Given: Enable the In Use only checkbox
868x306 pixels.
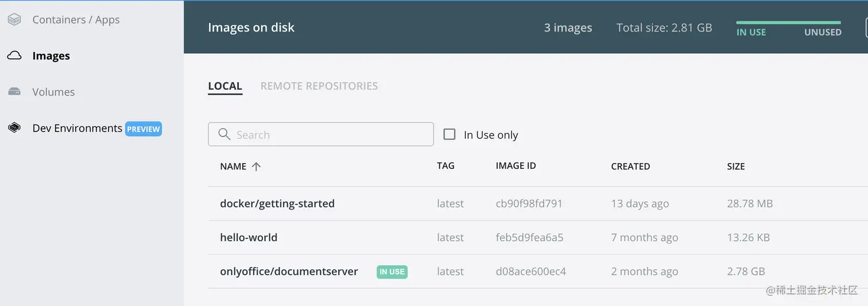Looking at the screenshot, I should click(x=449, y=134).
